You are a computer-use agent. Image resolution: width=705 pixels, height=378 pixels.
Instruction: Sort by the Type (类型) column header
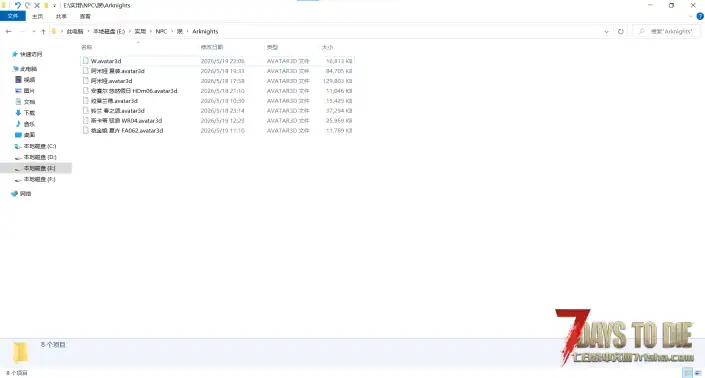click(272, 47)
